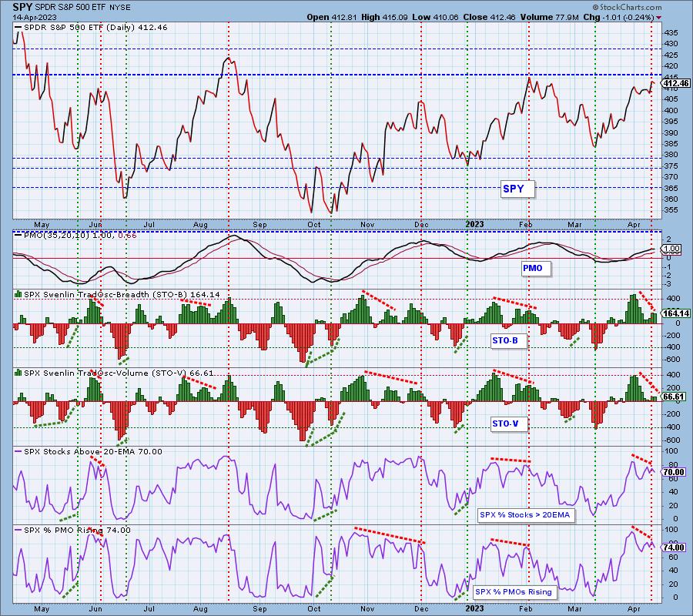
Task: Click the SPY ticker symbol in the title
Action: coord(22,7)
